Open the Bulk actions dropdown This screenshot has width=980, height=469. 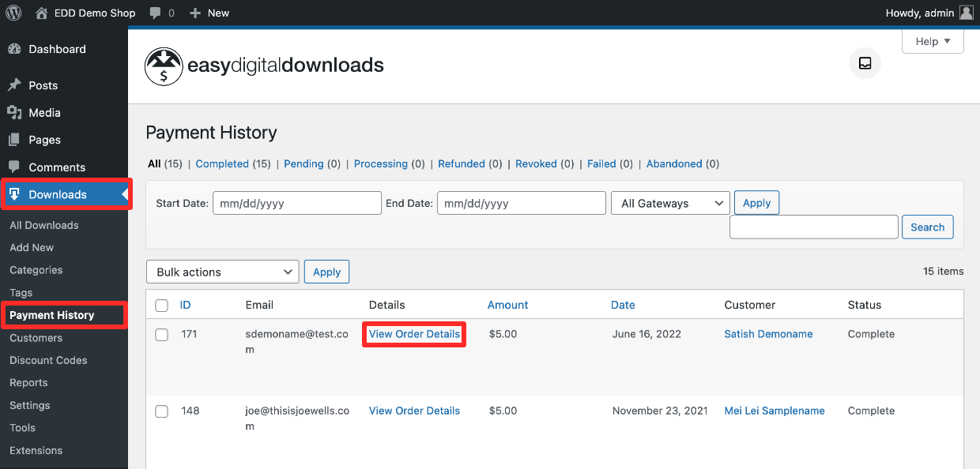coord(223,272)
